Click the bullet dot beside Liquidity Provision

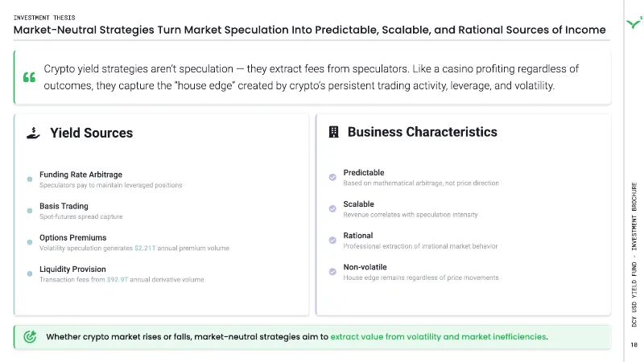(30, 274)
